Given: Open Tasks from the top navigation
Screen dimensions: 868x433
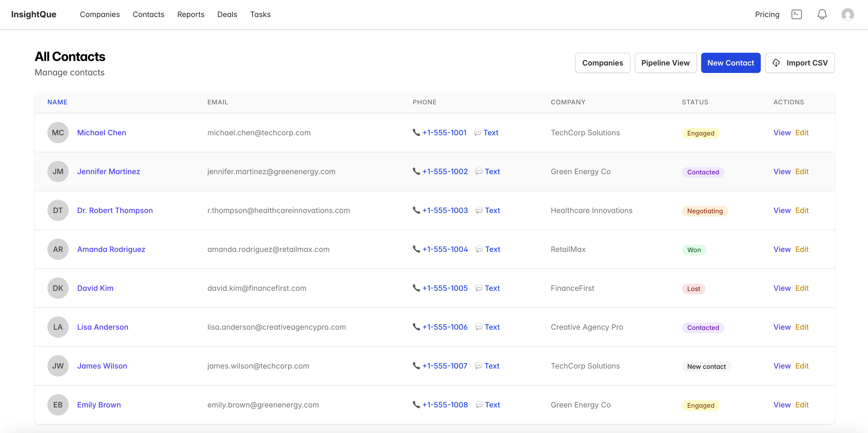Looking at the screenshot, I should [x=260, y=14].
